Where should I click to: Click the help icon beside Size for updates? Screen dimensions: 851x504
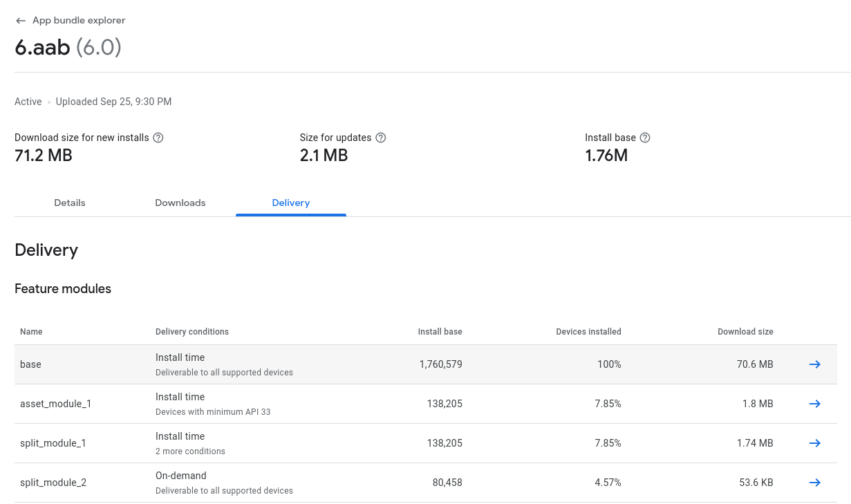click(x=381, y=138)
